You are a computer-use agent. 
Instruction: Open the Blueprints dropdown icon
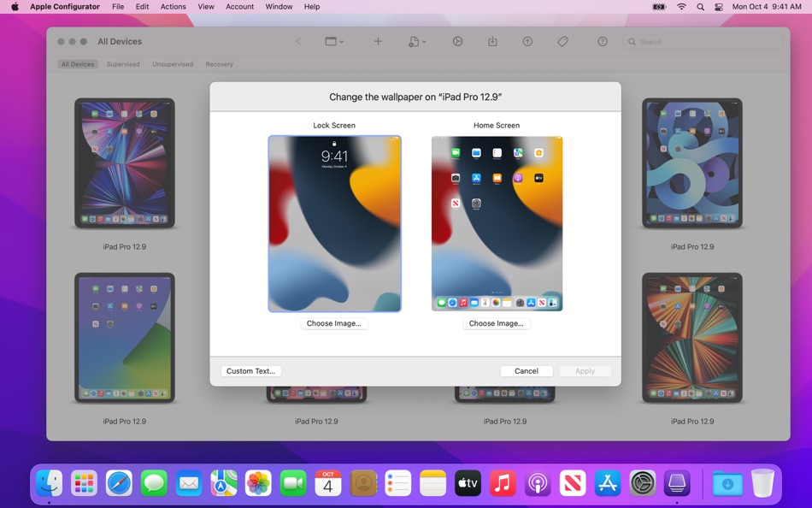tap(417, 41)
